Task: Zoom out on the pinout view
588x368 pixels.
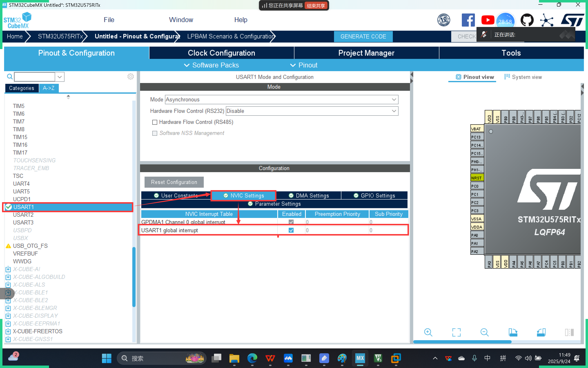Action: (x=484, y=332)
